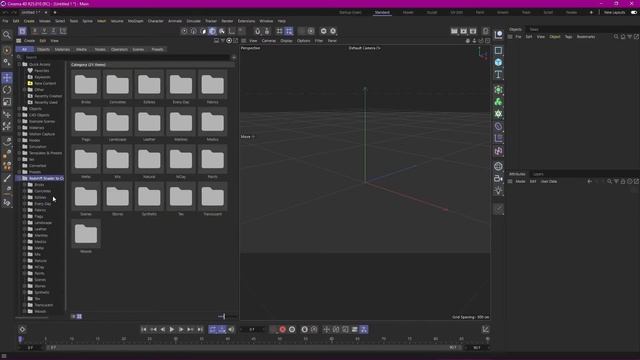Open viewport Display menu
This screenshot has height=360, width=640.
click(286, 41)
